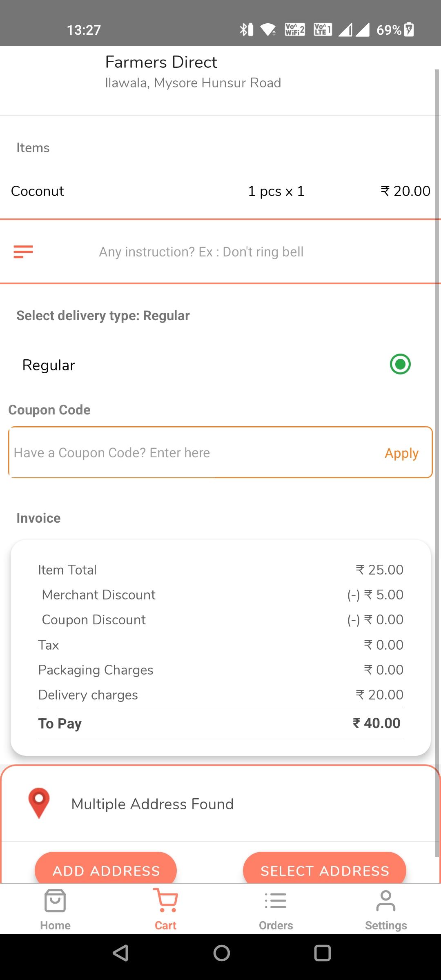Tap the Android home circle button
441x980 pixels.
221,953
